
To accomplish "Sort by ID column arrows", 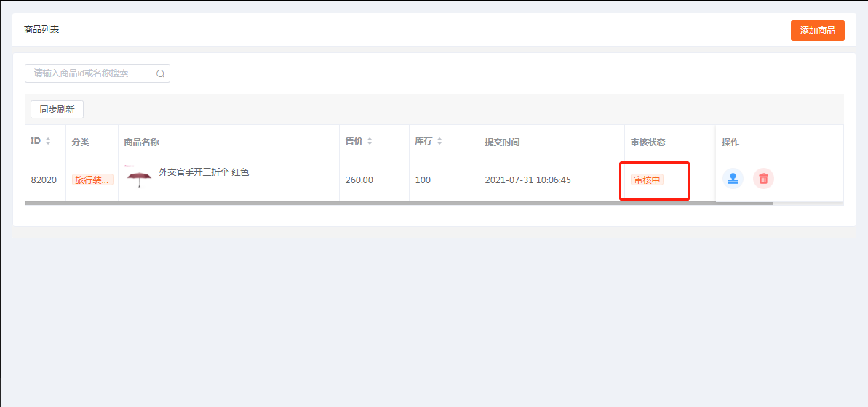I will click(48, 142).
